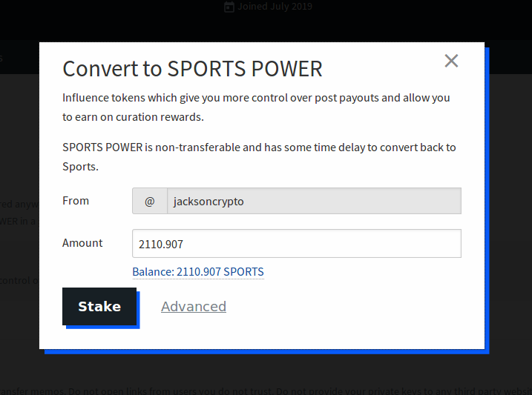Click the non-transferable SPORTS POWER paragraph

tap(259, 157)
